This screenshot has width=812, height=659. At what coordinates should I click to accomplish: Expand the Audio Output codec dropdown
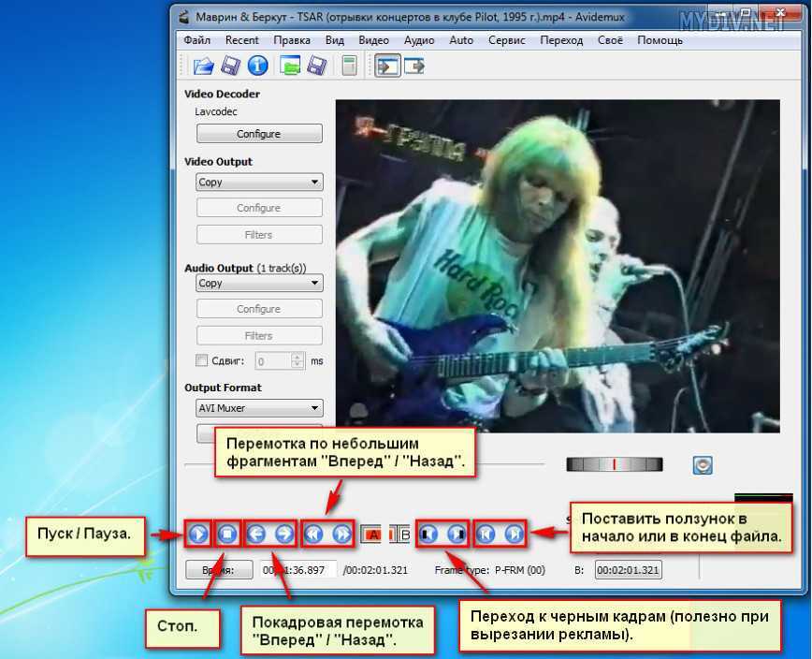(259, 283)
